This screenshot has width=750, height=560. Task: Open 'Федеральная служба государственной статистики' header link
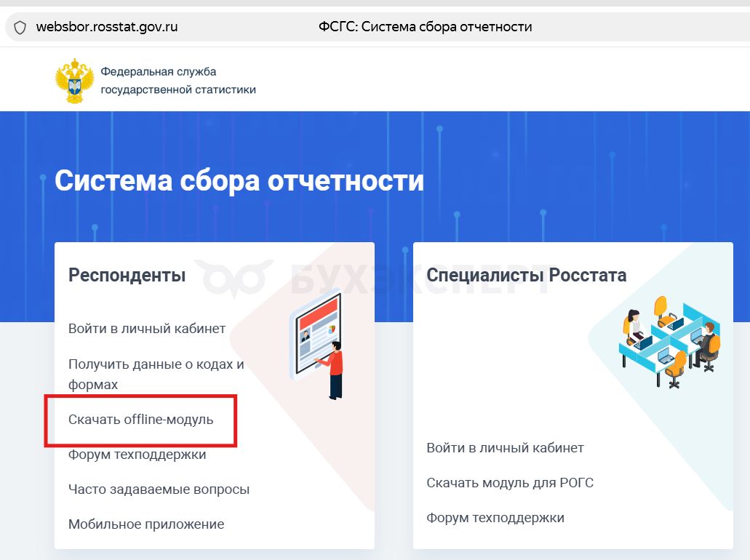(178, 80)
